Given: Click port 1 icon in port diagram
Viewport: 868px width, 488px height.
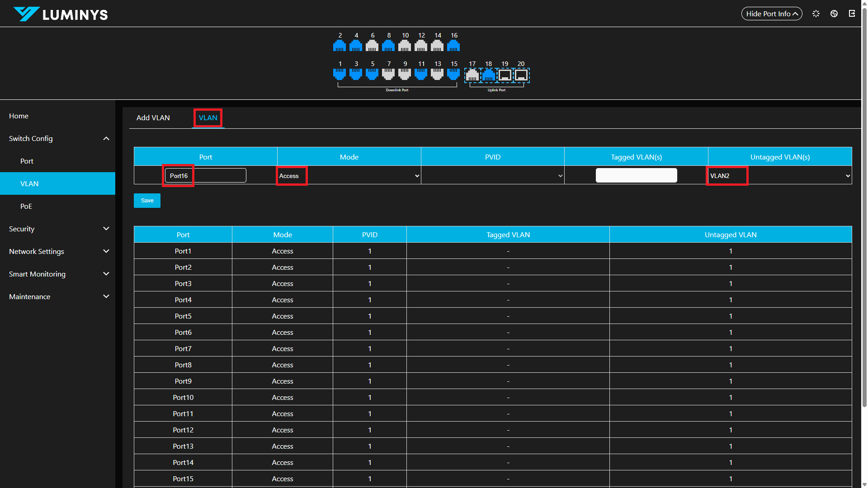Looking at the screenshot, I should [340, 74].
